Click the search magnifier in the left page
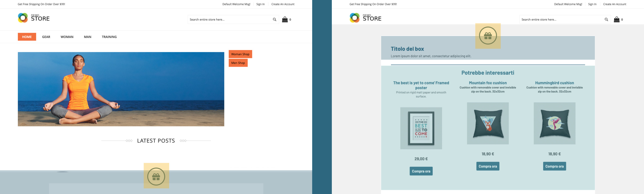Viewport: 644px width, 194px height. click(x=274, y=19)
